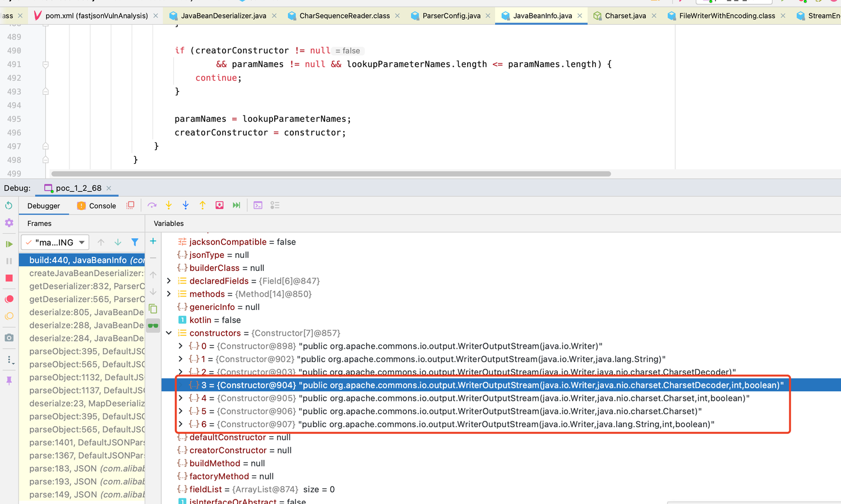Expand constructor 5 entry
The image size is (841, 504).
(x=181, y=411)
